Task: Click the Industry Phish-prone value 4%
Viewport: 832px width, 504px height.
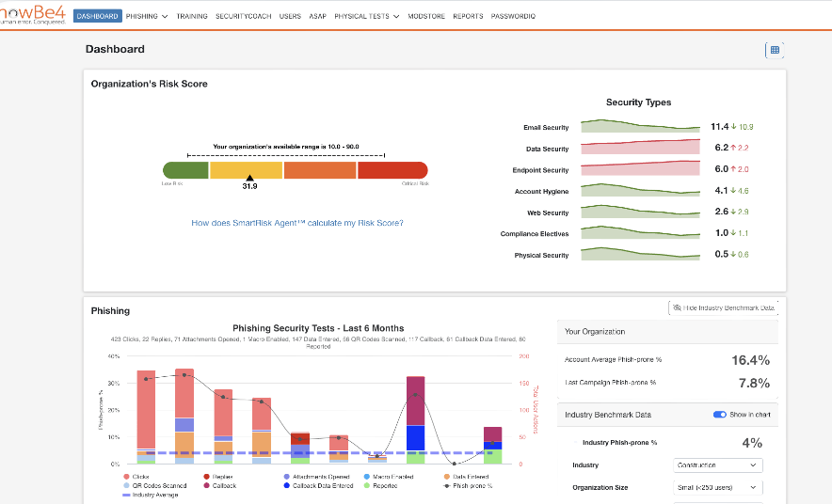Action: coord(752,443)
